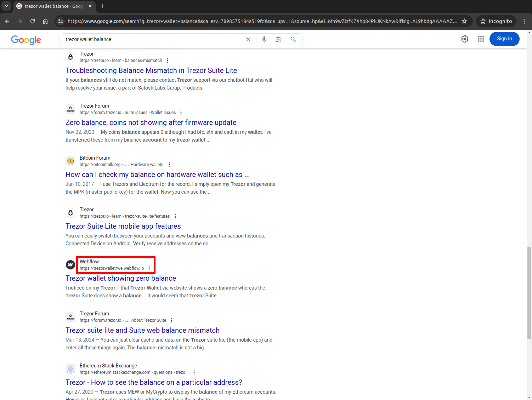Open more options for trezorwalletrwe.webflow.io result

pyautogui.click(x=149, y=268)
